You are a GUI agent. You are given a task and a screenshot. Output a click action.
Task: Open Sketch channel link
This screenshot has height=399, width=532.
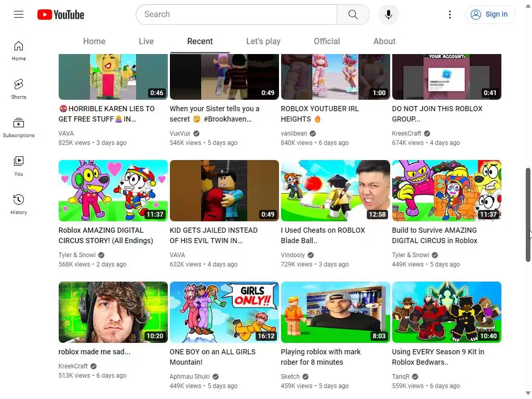coord(290,377)
